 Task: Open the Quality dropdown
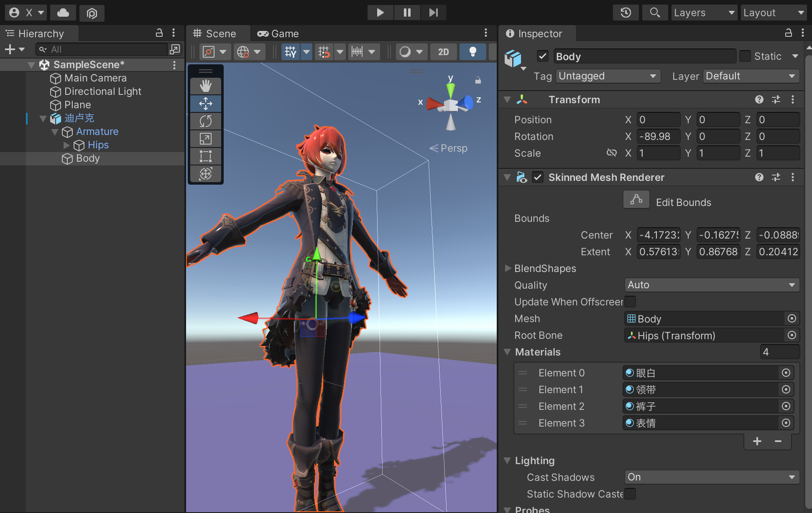point(711,285)
